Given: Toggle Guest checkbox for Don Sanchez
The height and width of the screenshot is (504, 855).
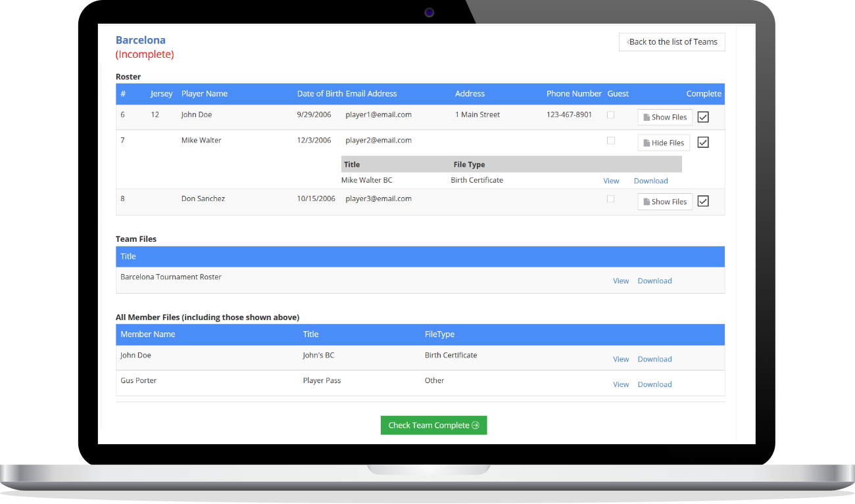Looking at the screenshot, I should pos(611,199).
